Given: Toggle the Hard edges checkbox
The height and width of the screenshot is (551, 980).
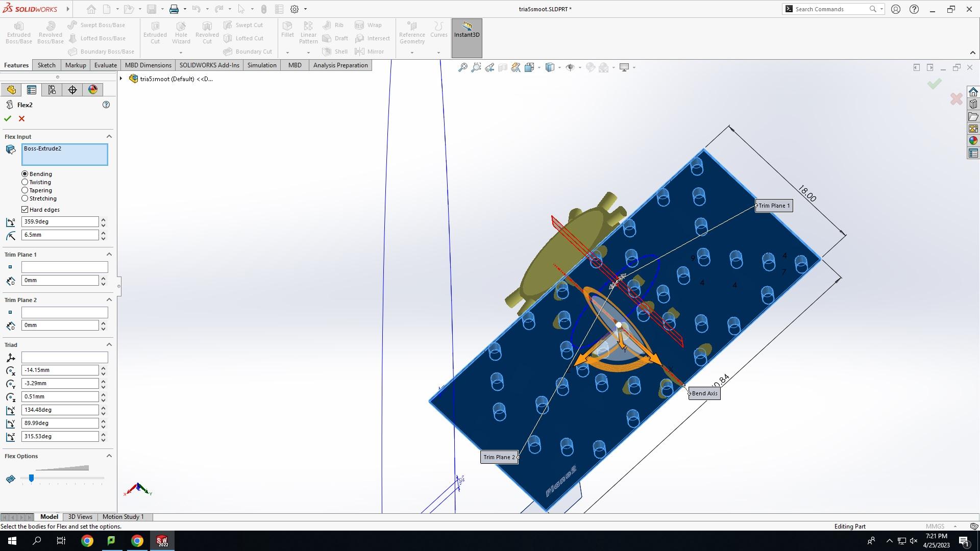Looking at the screenshot, I should pos(25,210).
